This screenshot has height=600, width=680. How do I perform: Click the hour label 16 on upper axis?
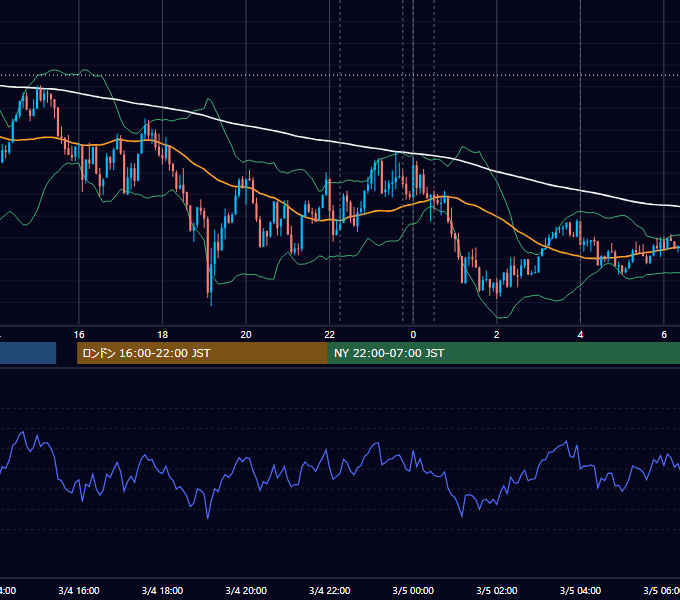[x=79, y=334]
